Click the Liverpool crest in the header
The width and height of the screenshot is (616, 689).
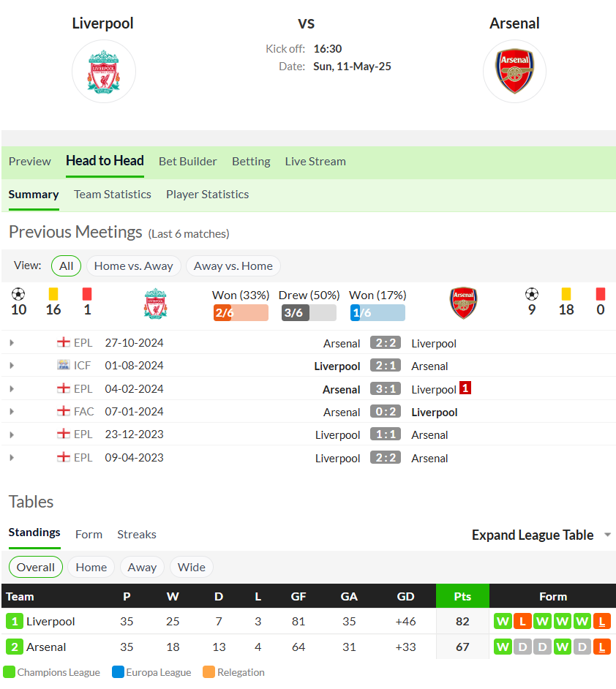click(x=104, y=72)
